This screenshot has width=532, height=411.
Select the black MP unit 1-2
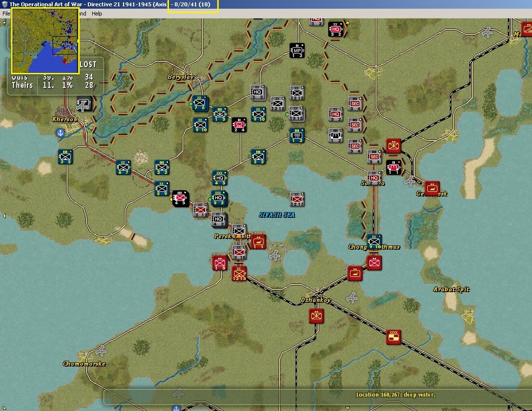tap(297, 51)
